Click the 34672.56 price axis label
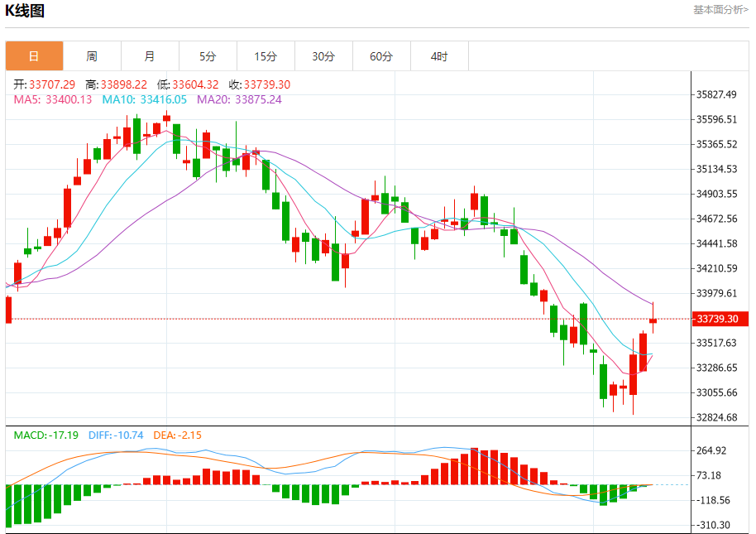Image resolution: width=756 pixels, height=534 pixels. (716, 219)
